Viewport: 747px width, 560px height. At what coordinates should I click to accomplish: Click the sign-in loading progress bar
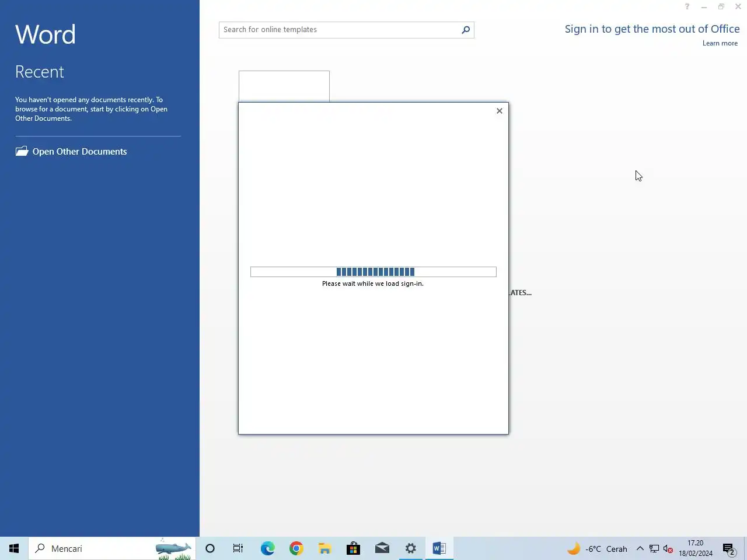click(x=373, y=272)
